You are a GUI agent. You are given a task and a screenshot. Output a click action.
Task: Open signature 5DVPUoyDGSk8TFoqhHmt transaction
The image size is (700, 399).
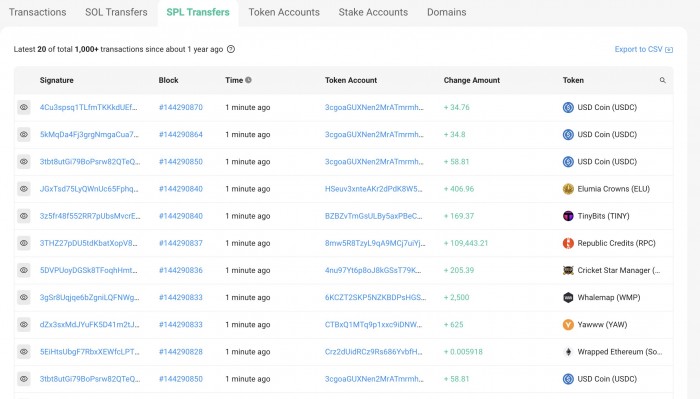click(88, 270)
